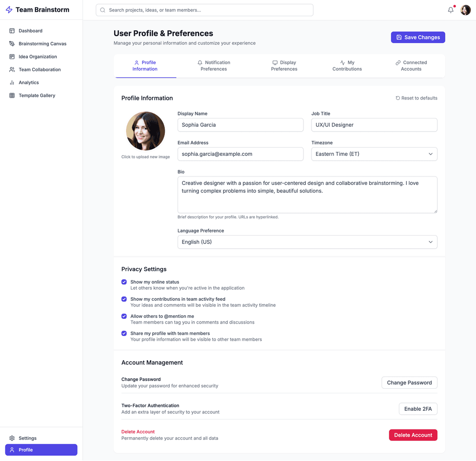The height and width of the screenshot is (461, 476).
Task: Click the Template Gallery grid icon
Action: pos(12,96)
